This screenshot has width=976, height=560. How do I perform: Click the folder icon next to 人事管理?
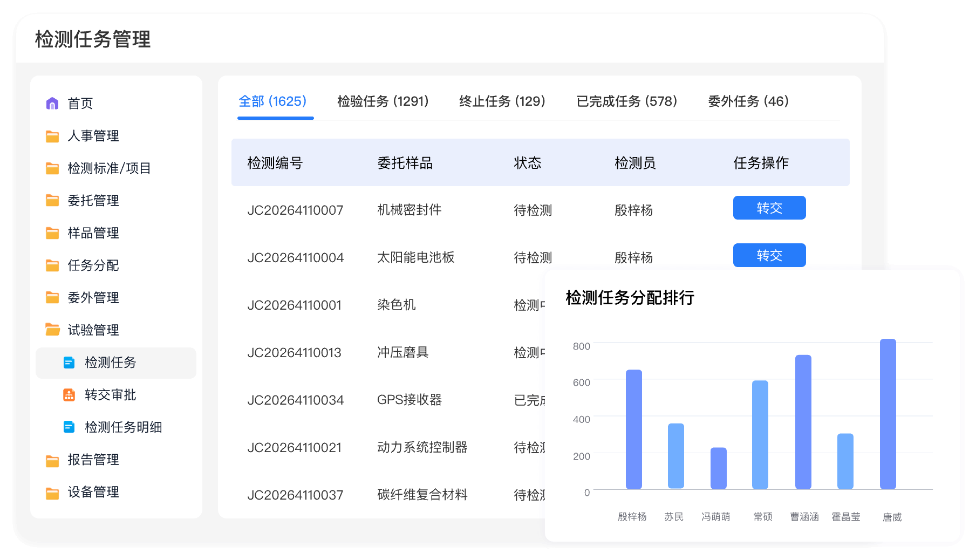point(52,136)
